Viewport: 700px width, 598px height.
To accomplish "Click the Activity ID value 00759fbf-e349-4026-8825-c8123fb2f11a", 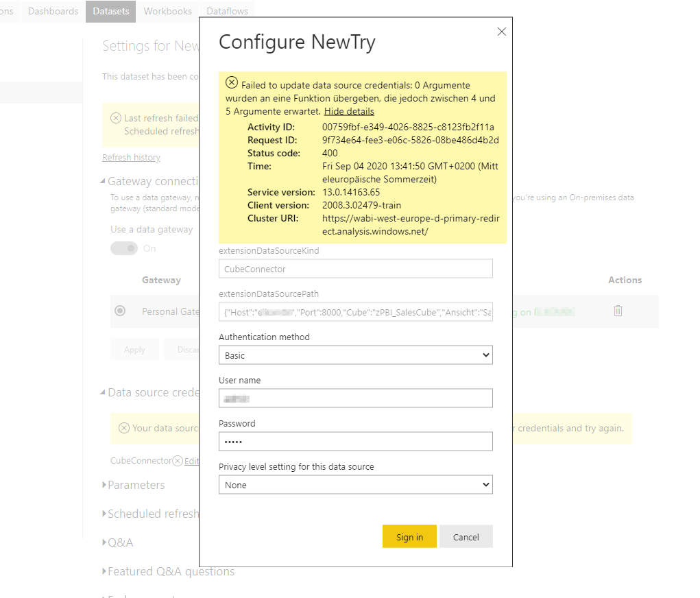I will point(408,128).
